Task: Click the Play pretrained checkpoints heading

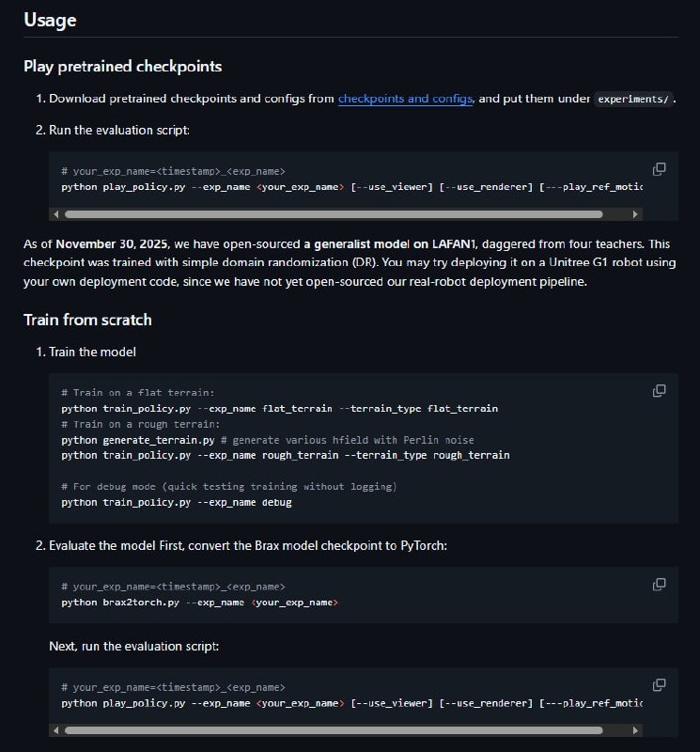Action: 122,67
